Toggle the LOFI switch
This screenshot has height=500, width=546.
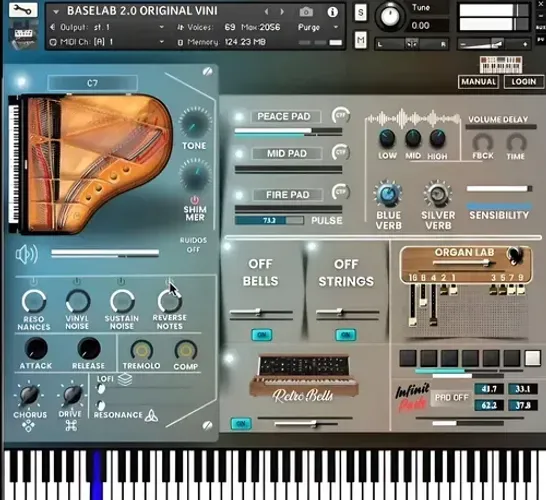coord(101,389)
